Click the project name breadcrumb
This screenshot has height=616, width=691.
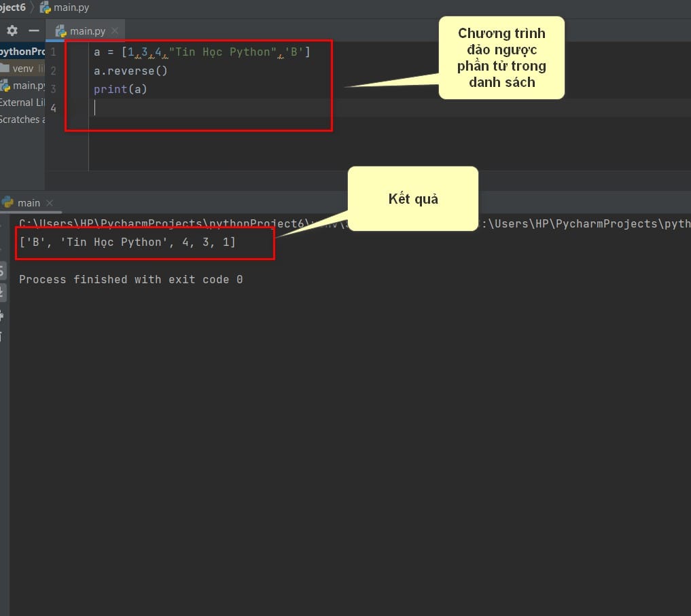point(12,8)
